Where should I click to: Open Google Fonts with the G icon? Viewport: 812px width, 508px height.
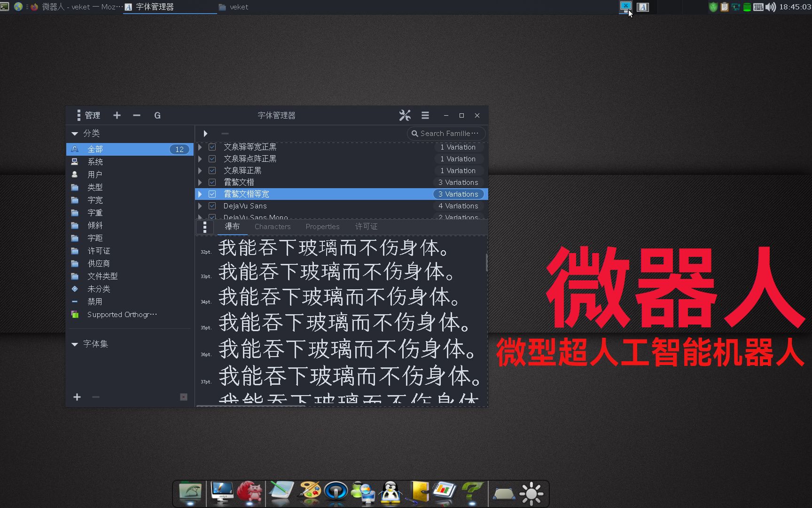click(157, 115)
